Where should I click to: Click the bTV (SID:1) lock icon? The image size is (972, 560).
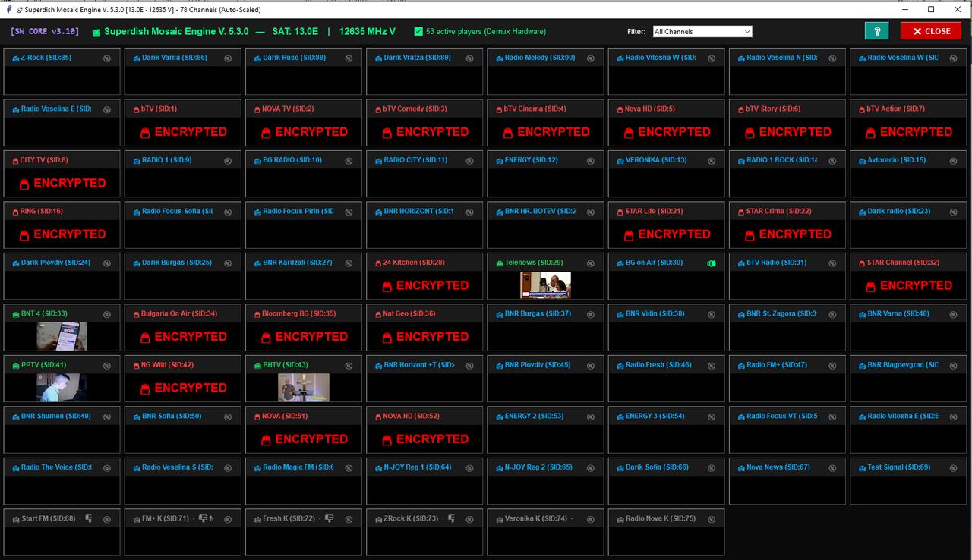point(136,109)
